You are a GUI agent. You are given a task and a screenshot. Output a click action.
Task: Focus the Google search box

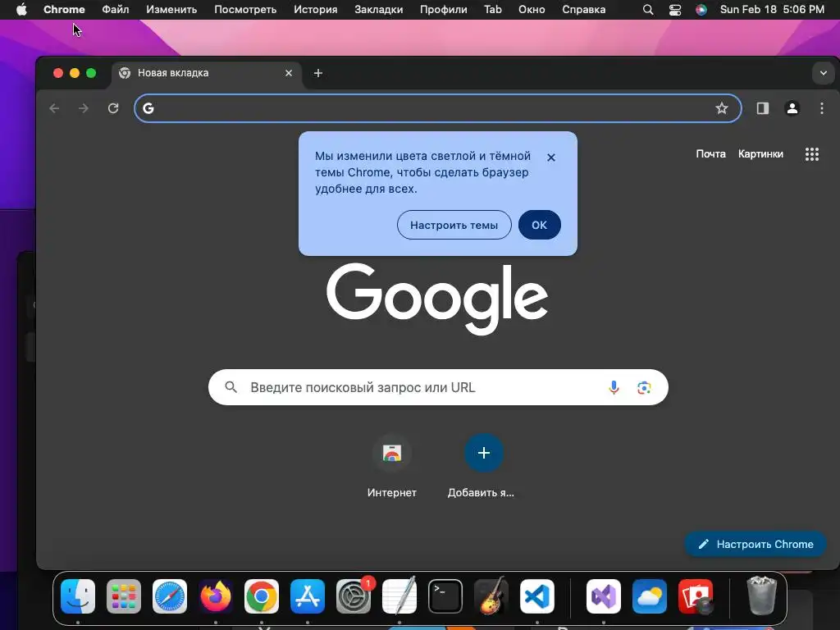pyautogui.click(x=438, y=387)
